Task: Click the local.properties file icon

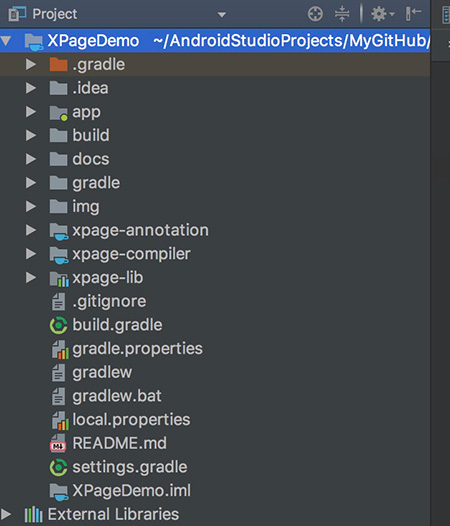Action: pyautogui.click(x=60, y=421)
